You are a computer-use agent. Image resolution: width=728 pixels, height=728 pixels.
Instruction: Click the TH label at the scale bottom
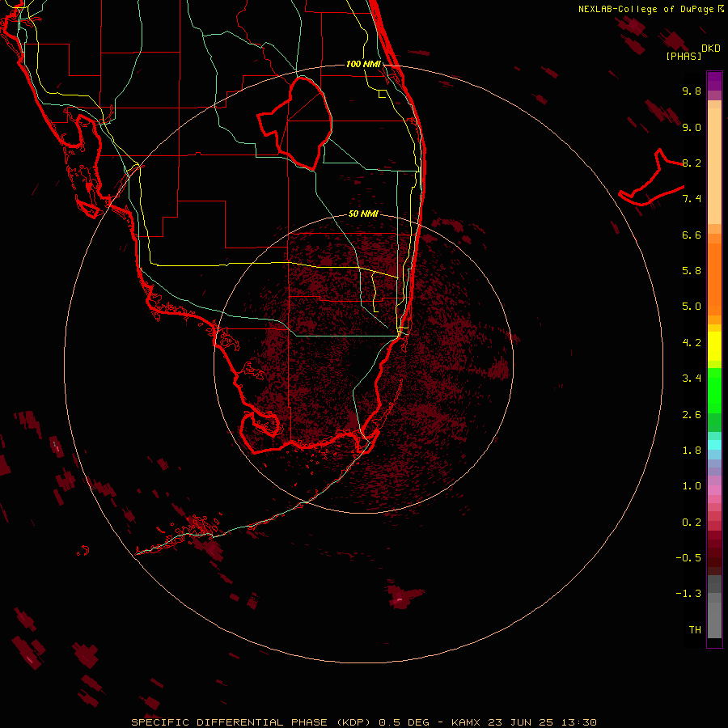[x=695, y=630]
